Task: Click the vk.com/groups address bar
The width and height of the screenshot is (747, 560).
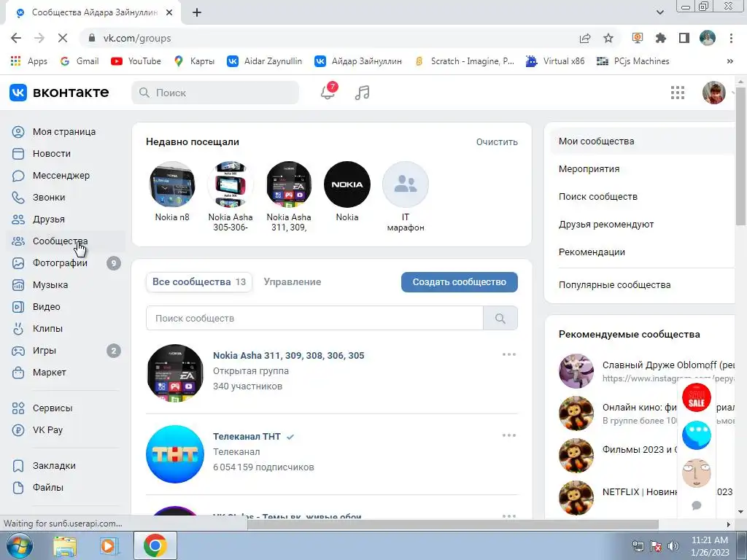Action: pyautogui.click(x=328, y=38)
